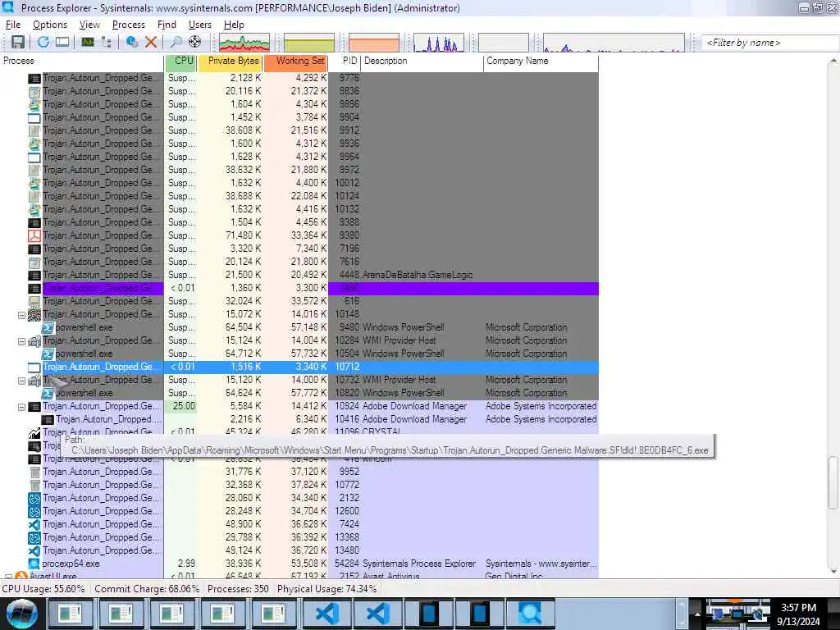Image resolution: width=840 pixels, height=630 pixels.
Task: Sort by the Description column header
Action: pos(422,61)
